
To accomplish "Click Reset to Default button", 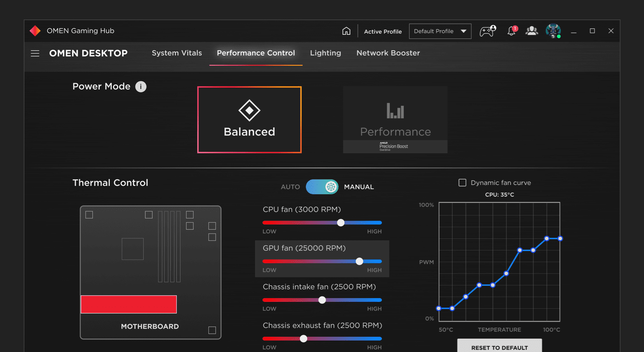I will pos(499,346).
